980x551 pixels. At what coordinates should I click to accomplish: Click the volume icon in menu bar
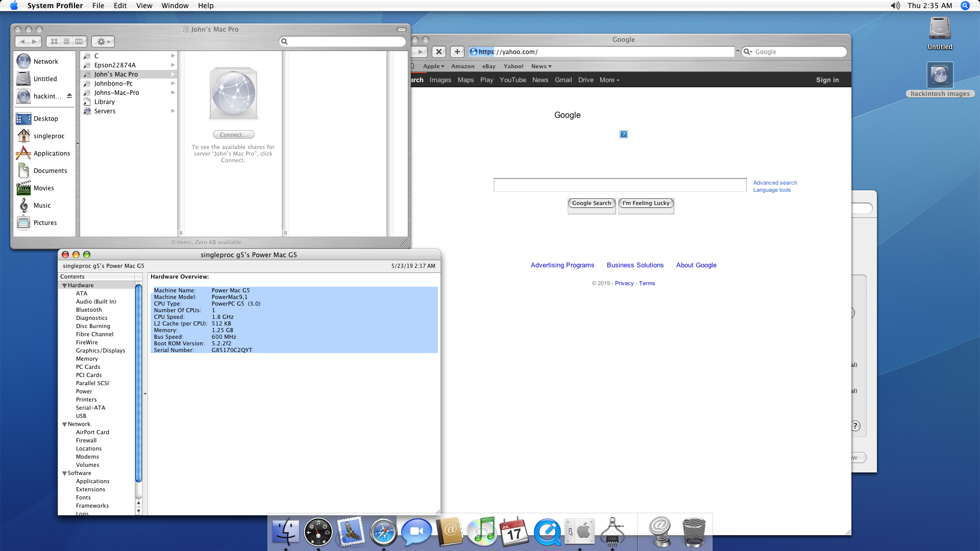pos(895,6)
